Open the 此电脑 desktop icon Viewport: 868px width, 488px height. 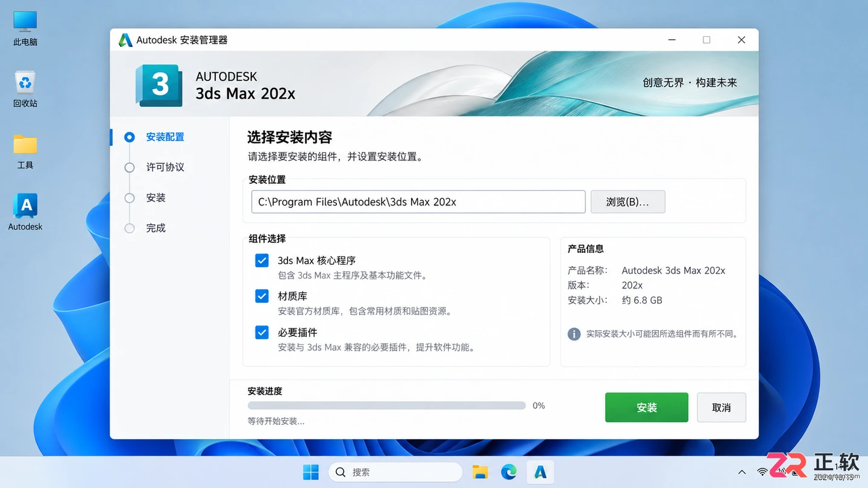25,28
